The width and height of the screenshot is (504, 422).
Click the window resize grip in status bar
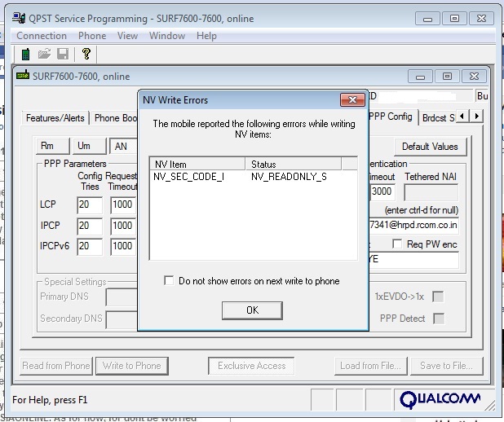[490, 406]
